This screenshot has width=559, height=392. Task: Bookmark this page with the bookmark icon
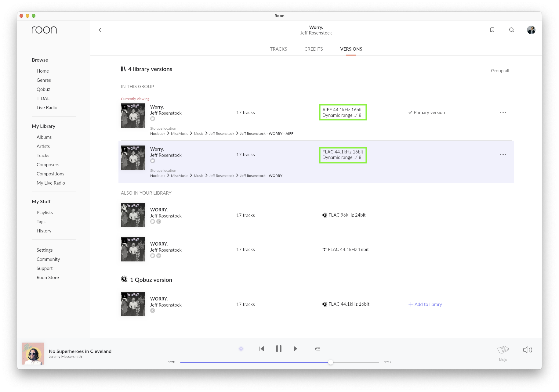pyautogui.click(x=492, y=30)
